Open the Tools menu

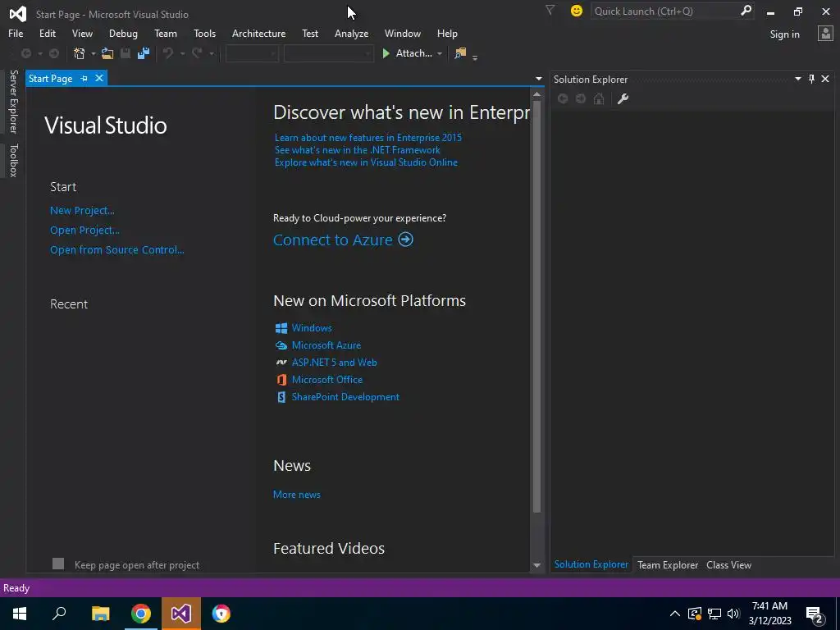click(204, 33)
